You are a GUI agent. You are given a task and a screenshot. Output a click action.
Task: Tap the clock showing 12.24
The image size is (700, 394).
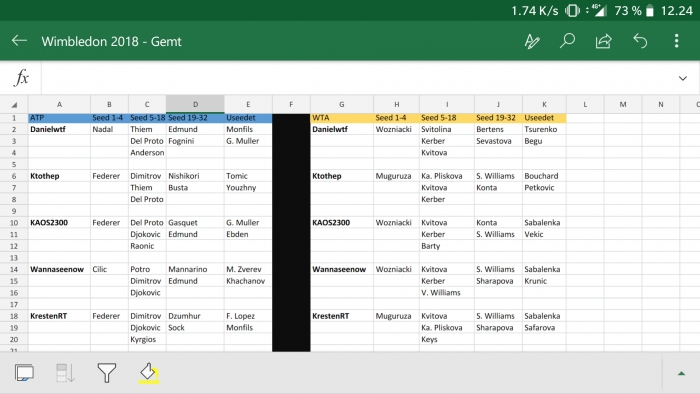(x=676, y=10)
